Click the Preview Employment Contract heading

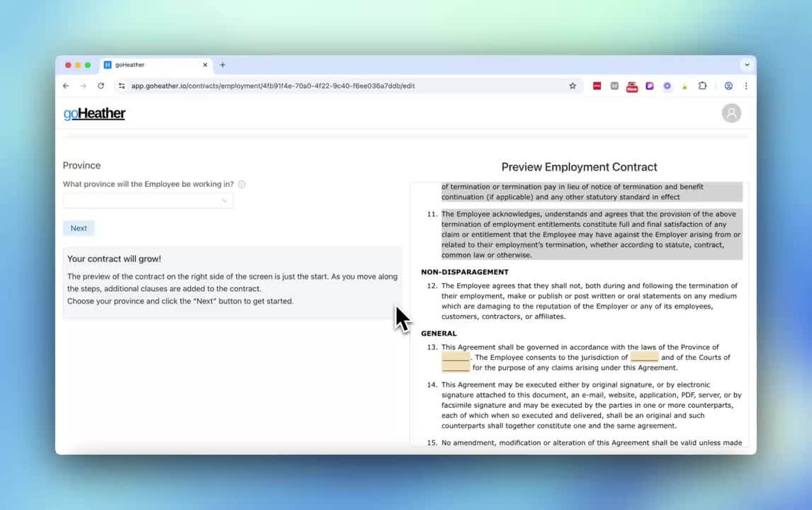[579, 167]
